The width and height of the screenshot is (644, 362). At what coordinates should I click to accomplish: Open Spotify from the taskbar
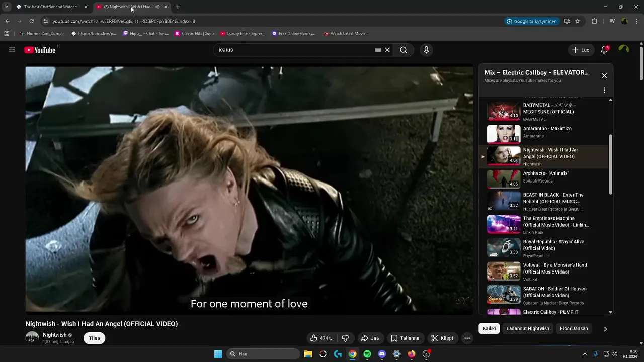click(367, 354)
